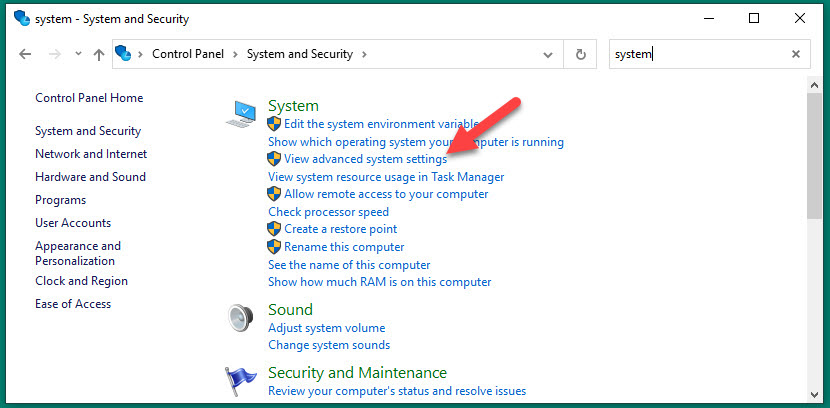Open the address bar history dropdown

tap(548, 55)
